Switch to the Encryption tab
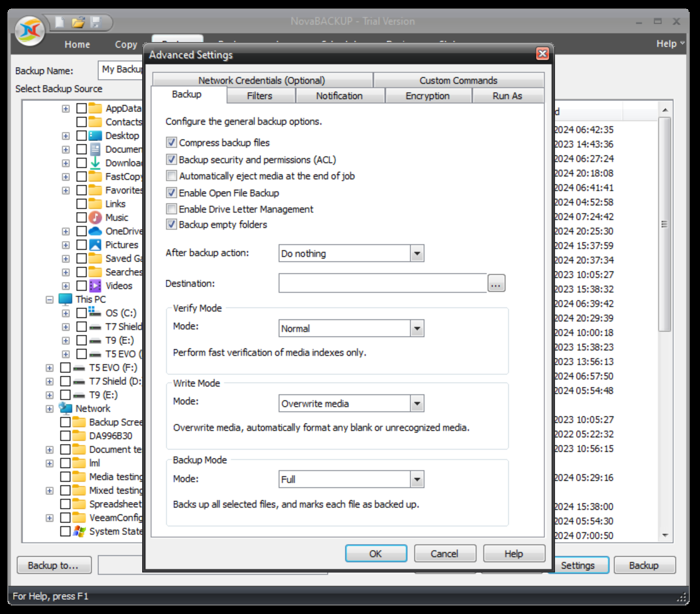 (428, 96)
